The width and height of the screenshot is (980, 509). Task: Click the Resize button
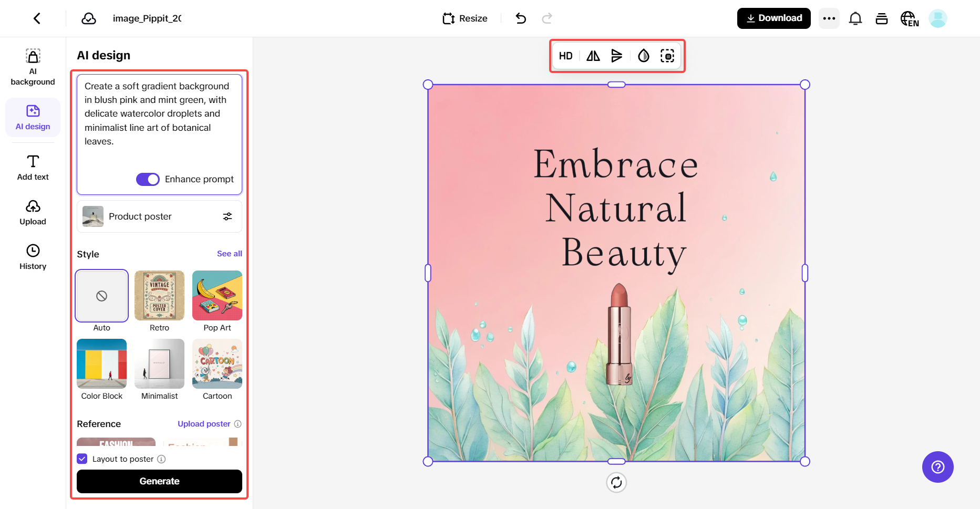[465, 18]
